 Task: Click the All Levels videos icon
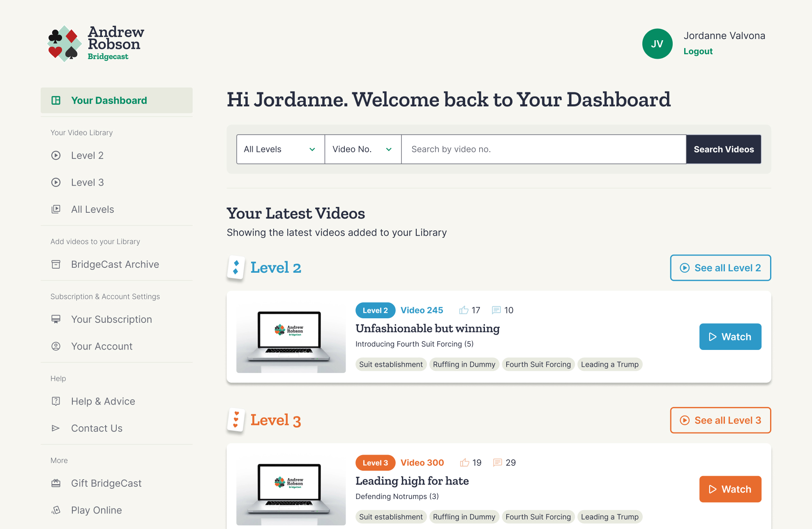click(x=56, y=209)
